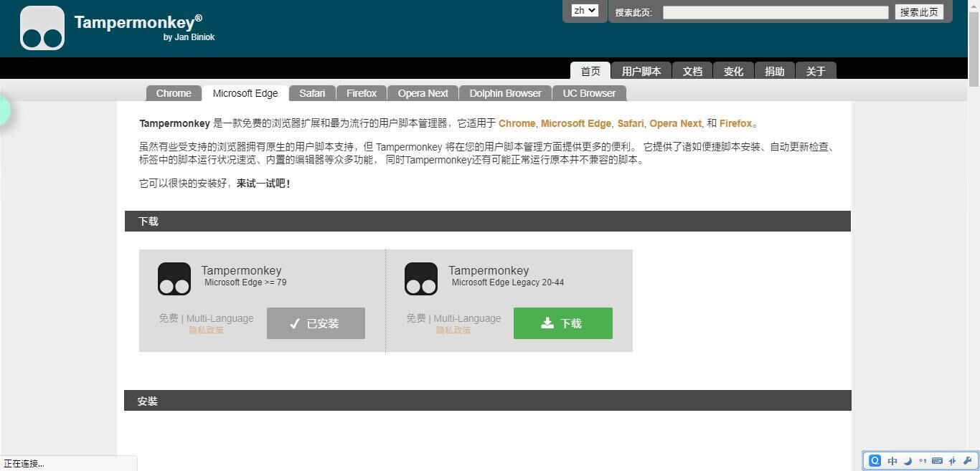
Task: Click the green 下载 button
Action: point(562,323)
